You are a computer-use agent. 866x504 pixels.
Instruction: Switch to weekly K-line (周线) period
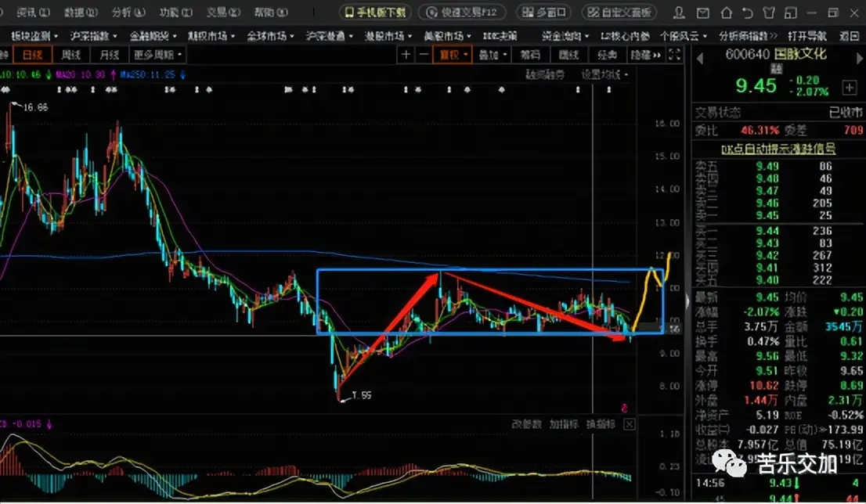[x=70, y=55]
